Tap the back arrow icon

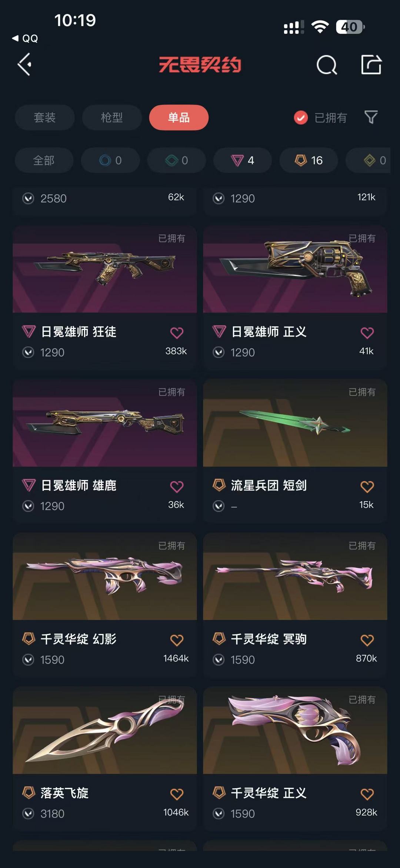point(24,65)
